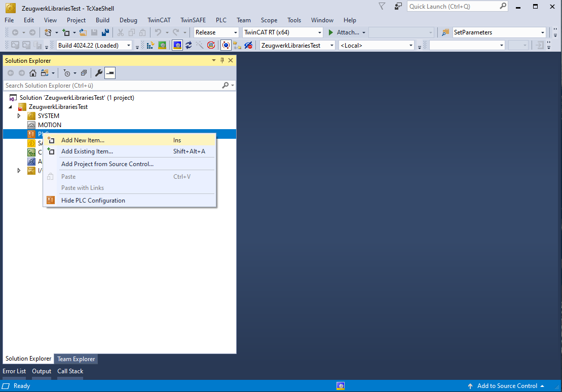Open the Solution Explorer window position menu

tap(214, 60)
